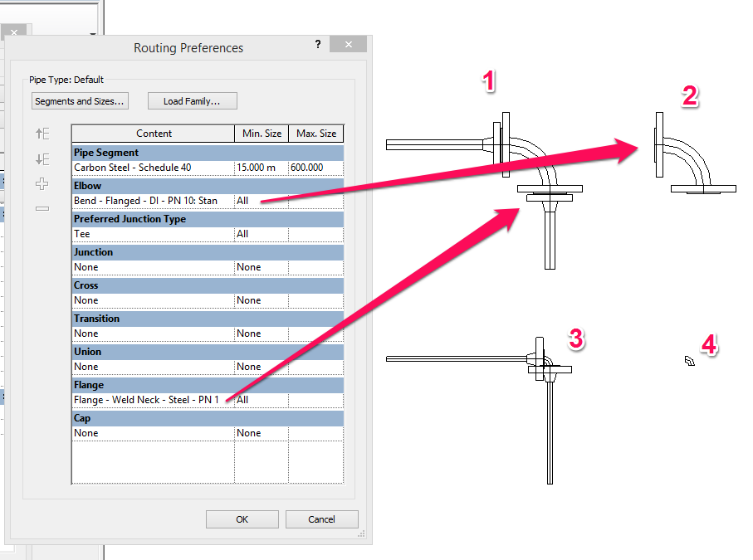Click the Move Row Up icon
Viewport: 753px width, 560px height.
pyautogui.click(x=42, y=134)
